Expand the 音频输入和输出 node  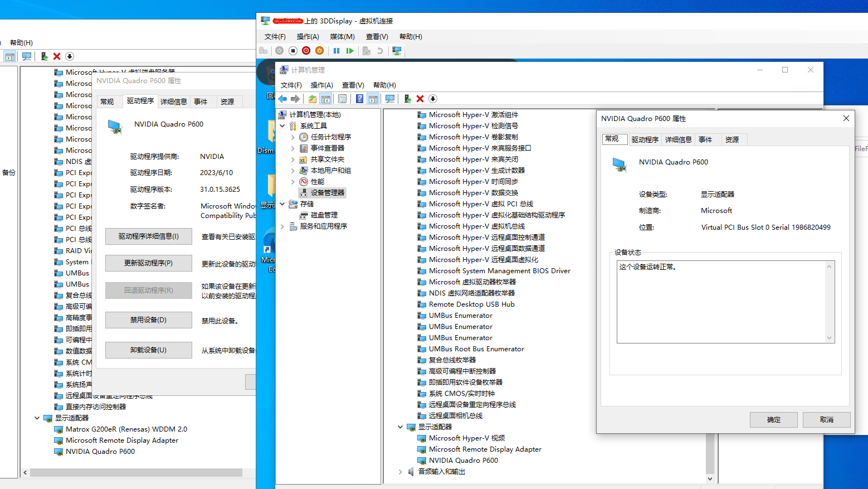click(x=400, y=471)
